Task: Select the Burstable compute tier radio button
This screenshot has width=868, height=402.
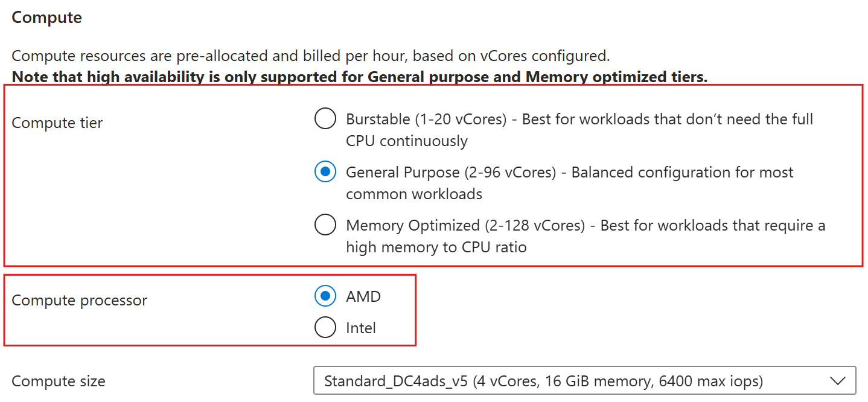Action: (x=325, y=119)
